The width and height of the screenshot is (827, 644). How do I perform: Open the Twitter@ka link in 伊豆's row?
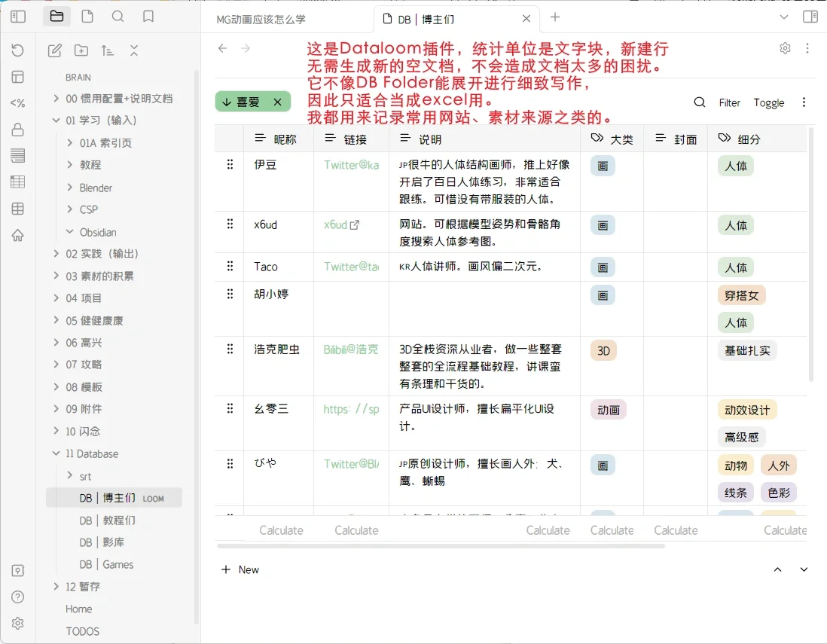(x=351, y=165)
